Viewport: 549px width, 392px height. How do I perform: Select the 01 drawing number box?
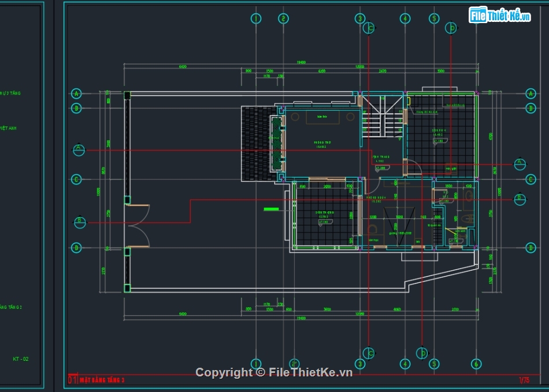click(x=72, y=380)
